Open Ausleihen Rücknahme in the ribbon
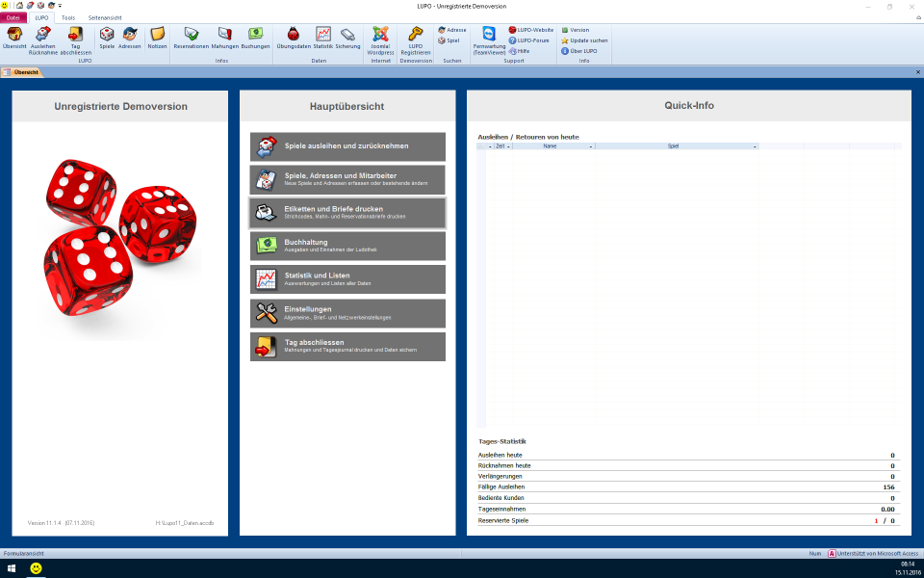The image size is (924, 578). pyautogui.click(x=43, y=40)
